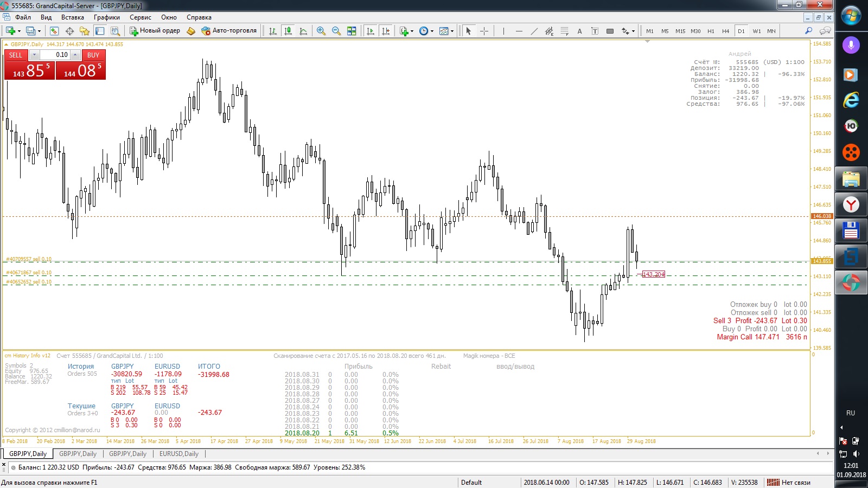Screen dimensions: 868x488
Task: Select the cursor arrow tool
Action: pyautogui.click(x=469, y=31)
